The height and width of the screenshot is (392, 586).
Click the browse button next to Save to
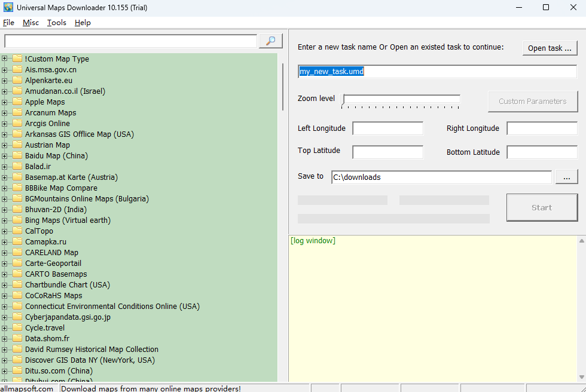pyautogui.click(x=566, y=177)
